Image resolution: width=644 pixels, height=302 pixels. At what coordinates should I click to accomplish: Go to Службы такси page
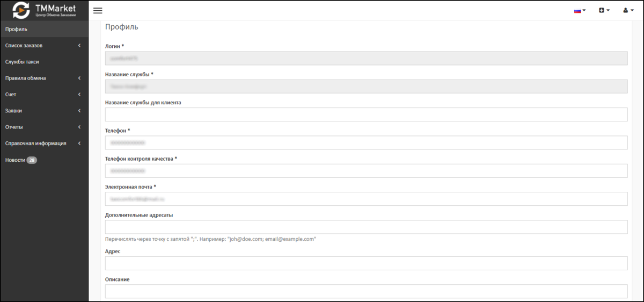click(22, 62)
